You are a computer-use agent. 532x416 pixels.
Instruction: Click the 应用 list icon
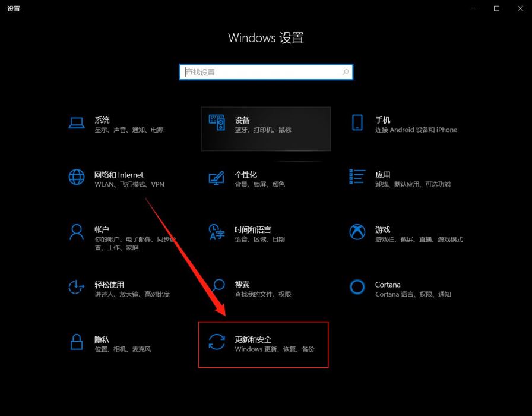click(357, 177)
